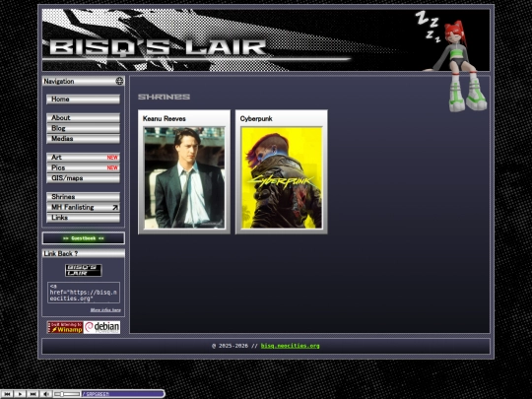Click the Shrines page heading
Screen dimensions: 532x399
coord(164,97)
